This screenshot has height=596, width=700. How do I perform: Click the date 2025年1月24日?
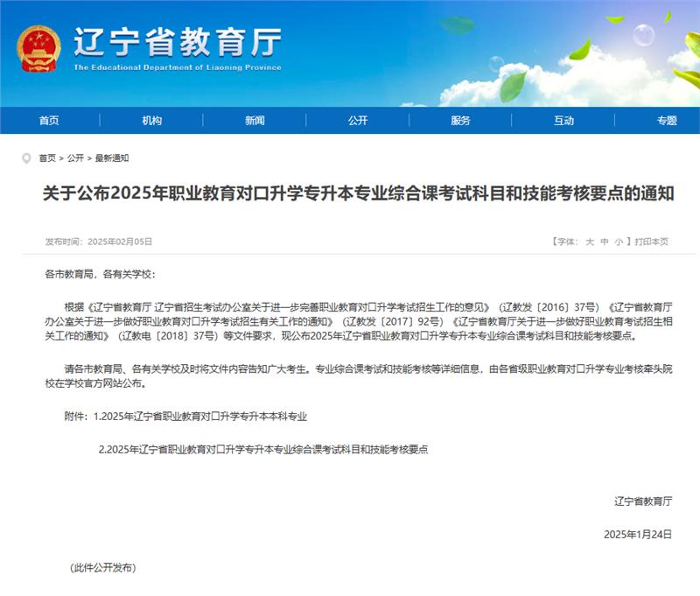pyautogui.click(x=638, y=535)
